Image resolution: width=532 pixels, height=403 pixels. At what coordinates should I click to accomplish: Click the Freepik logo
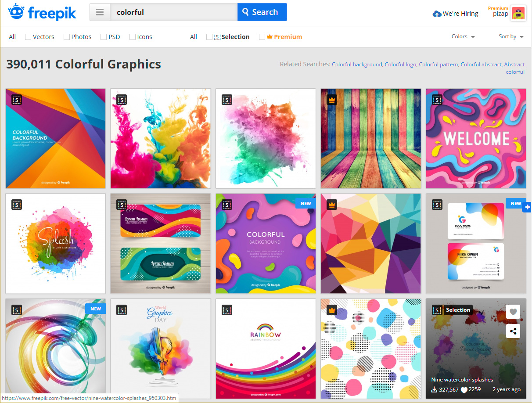[42, 12]
